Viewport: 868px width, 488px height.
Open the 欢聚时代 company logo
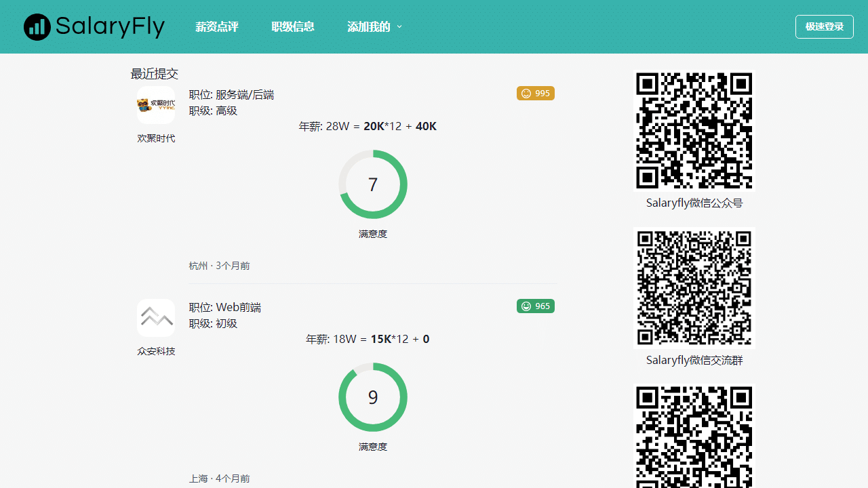click(156, 105)
